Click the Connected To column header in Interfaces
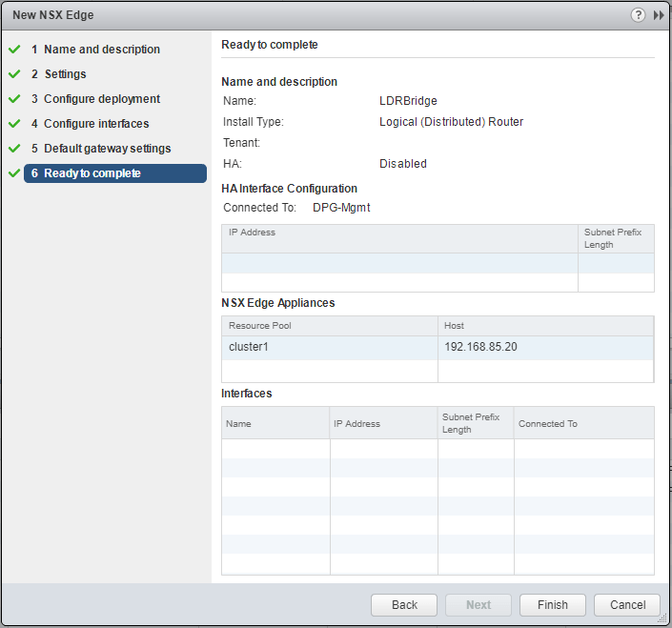The width and height of the screenshot is (672, 628). (x=583, y=423)
